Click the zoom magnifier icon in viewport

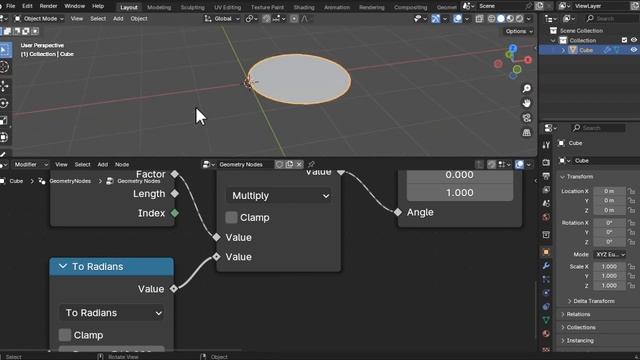point(527,89)
